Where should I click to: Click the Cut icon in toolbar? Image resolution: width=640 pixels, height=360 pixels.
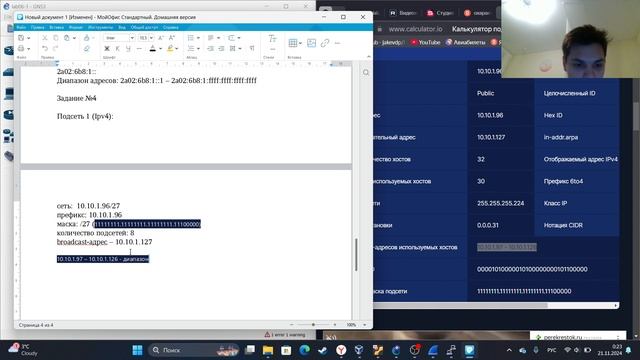click(45, 38)
